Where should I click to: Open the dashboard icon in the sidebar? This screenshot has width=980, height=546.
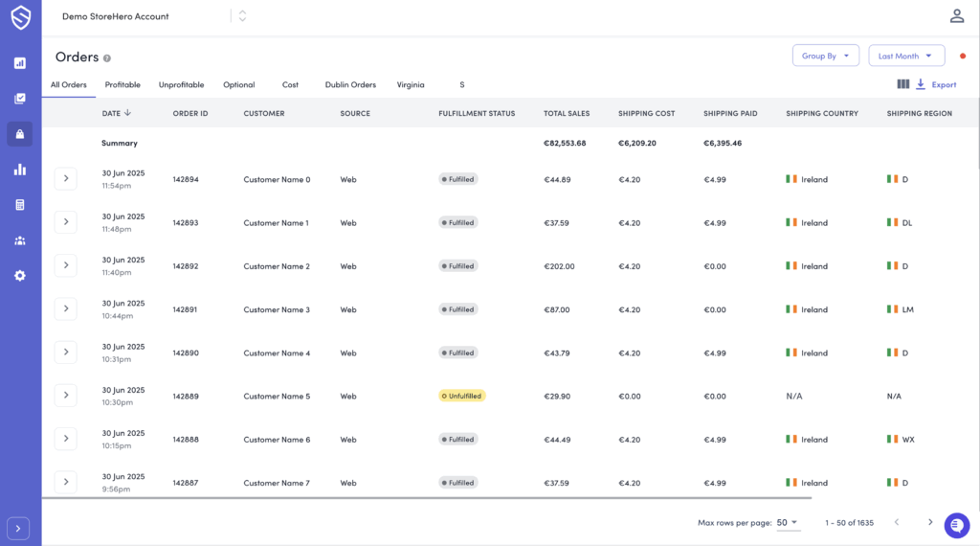pyautogui.click(x=20, y=63)
